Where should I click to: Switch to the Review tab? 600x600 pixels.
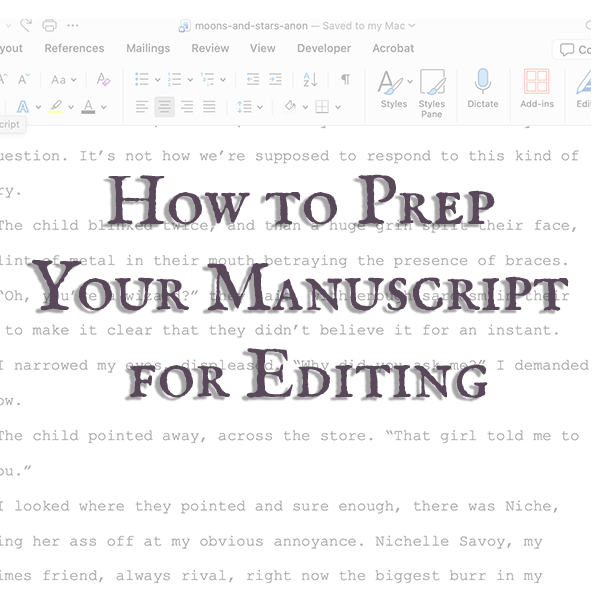pyautogui.click(x=210, y=48)
